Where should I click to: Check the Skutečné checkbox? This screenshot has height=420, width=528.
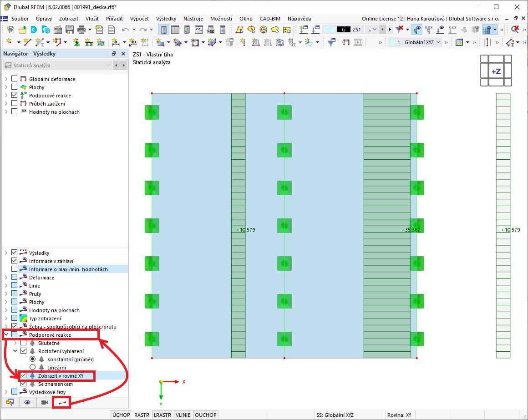(x=23, y=343)
